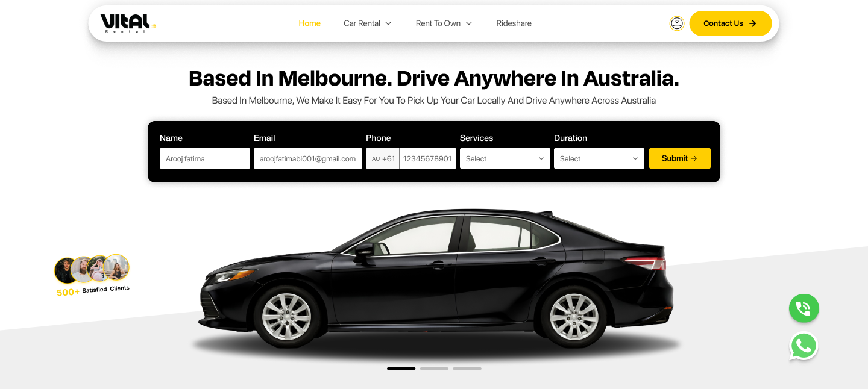The image size is (868, 389).
Task: Go to the Home menu item
Action: point(310,23)
